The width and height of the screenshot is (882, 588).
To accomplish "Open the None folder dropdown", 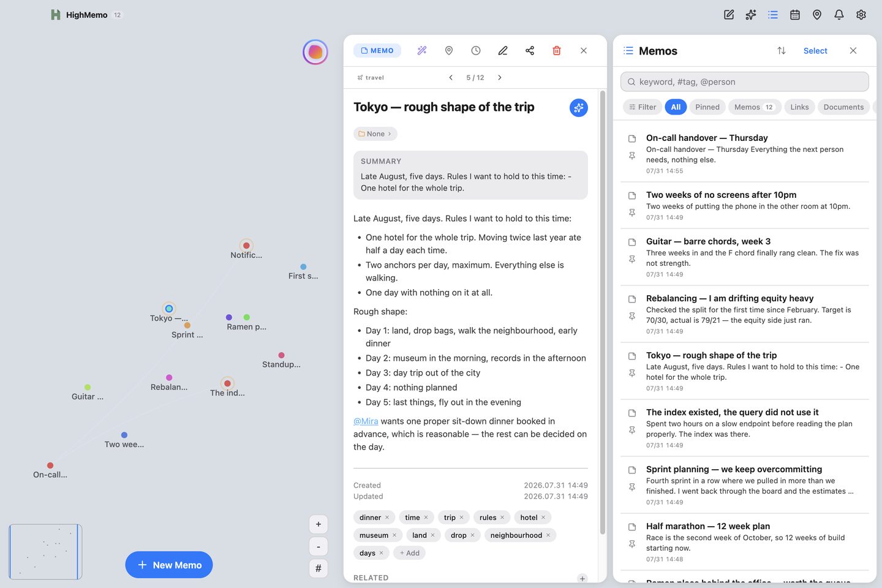I will [x=375, y=134].
